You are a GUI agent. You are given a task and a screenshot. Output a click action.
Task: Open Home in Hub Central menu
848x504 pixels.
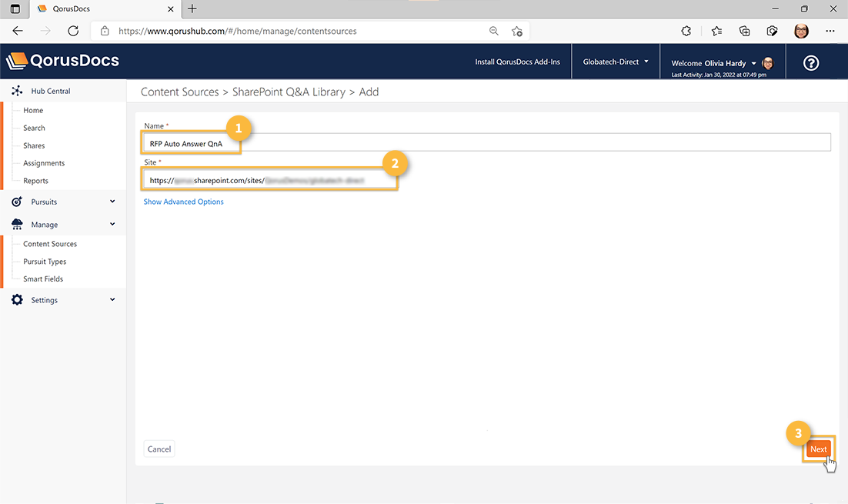(33, 110)
